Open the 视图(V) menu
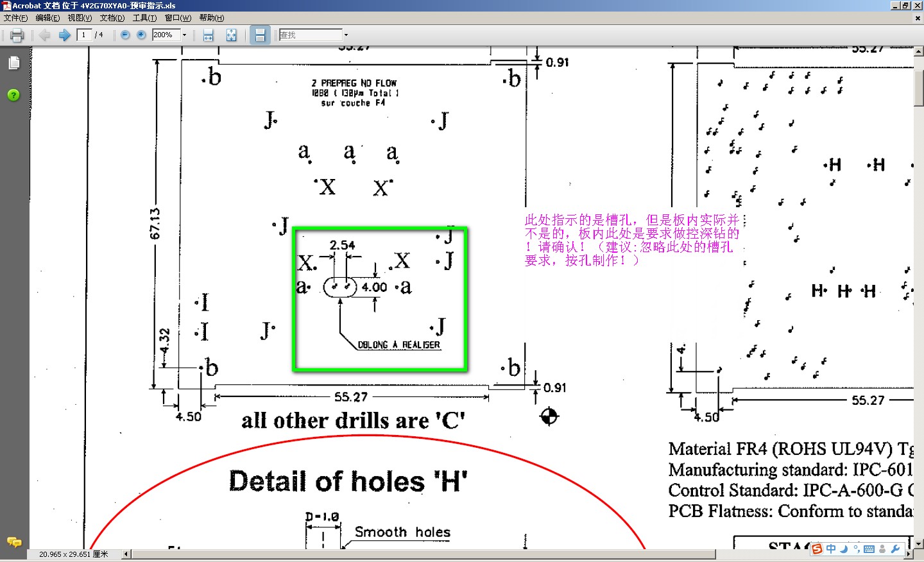924x562 pixels. coord(80,18)
